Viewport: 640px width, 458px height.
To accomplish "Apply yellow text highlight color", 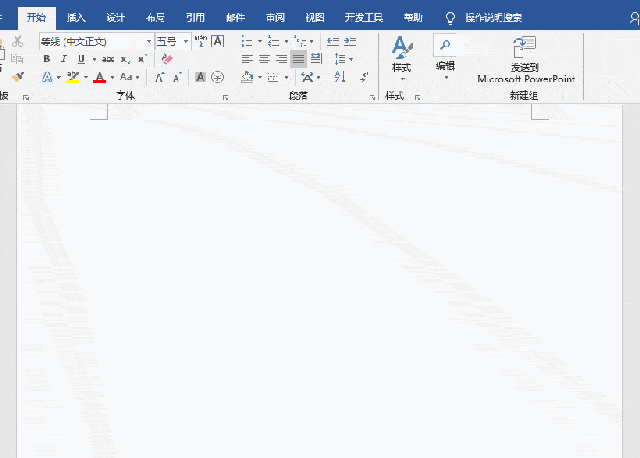I will tap(73, 77).
